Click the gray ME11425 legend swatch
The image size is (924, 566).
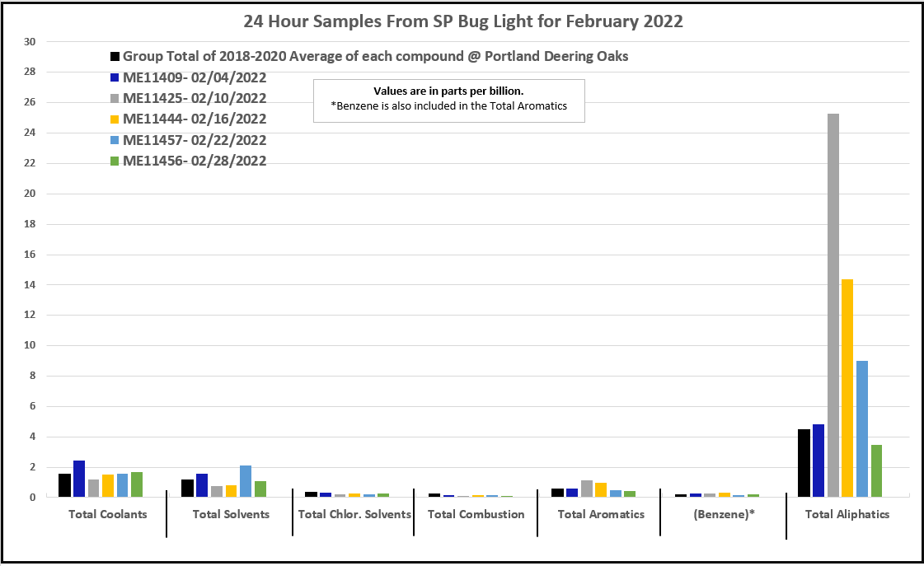point(115,99)
